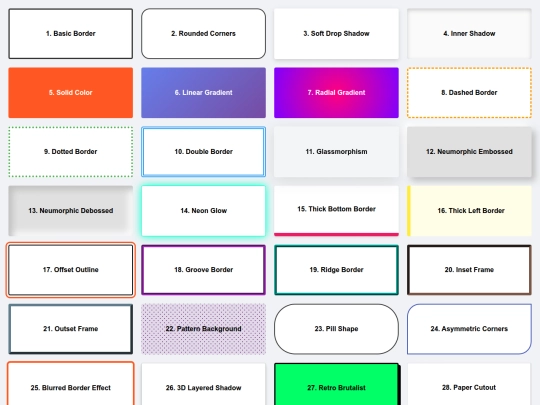Screen dimensions: 540x405
Task: Click the Radial Gradient card
Action: (x=336, y=93)
